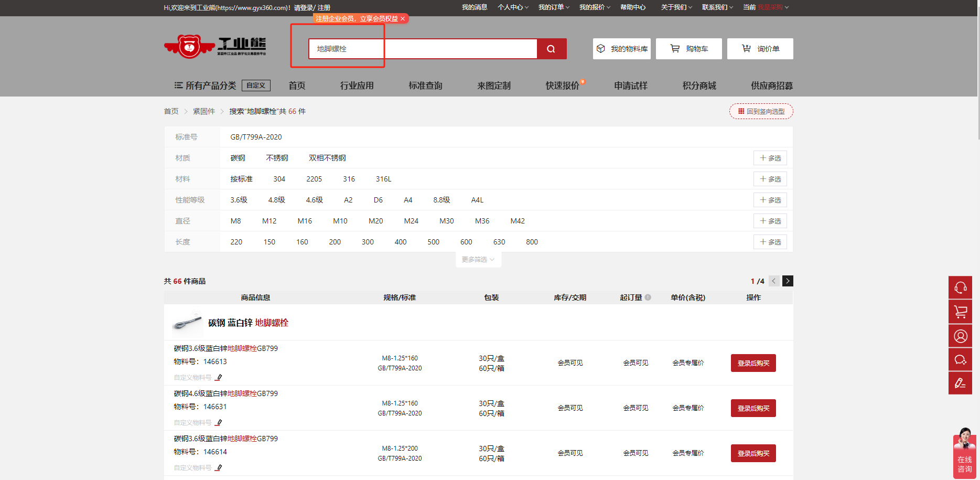Click 回到竖向选型 button
The width and height of the screenshot is (980, 480).
click(x=761, y=111)
